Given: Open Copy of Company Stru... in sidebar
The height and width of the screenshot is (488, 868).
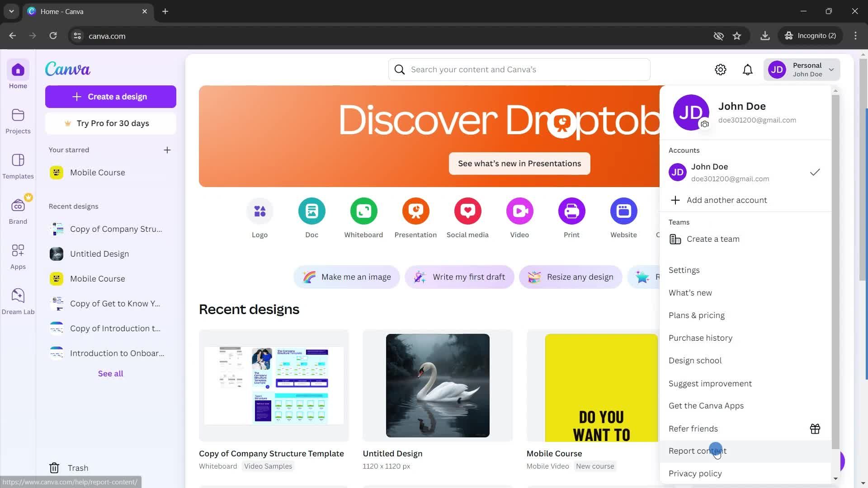Looking at the screenshot, I should [x=111, y=229].
